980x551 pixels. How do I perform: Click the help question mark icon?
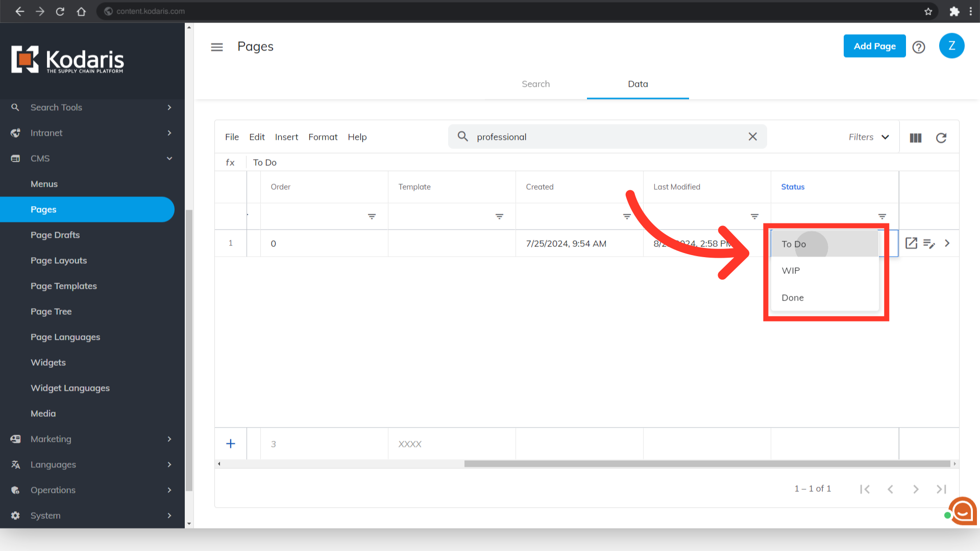point(919,47)
